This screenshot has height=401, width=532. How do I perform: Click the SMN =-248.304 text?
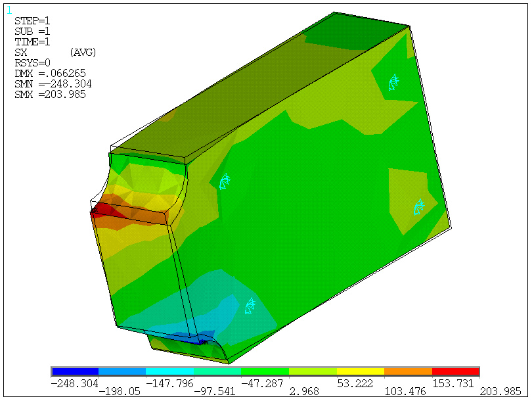[x=53, y=84]
